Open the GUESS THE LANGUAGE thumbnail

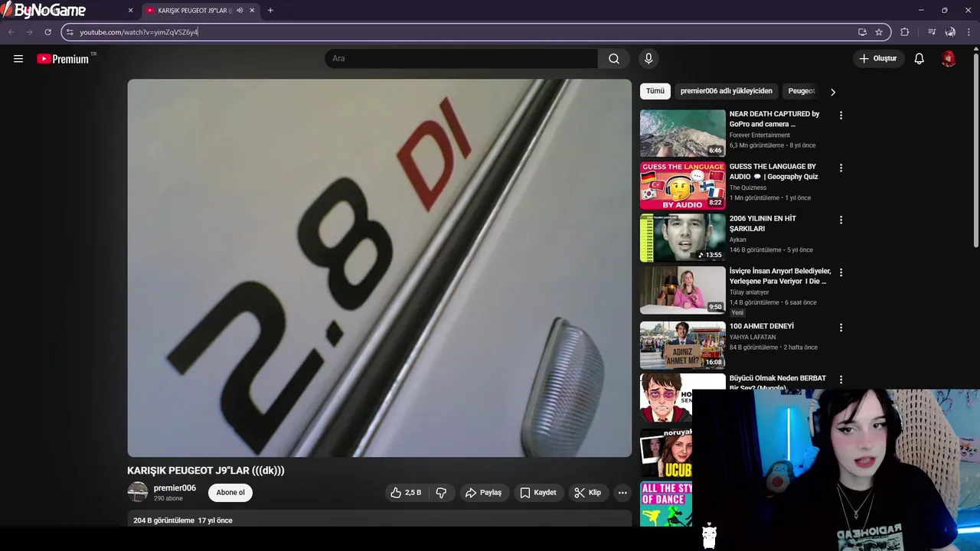[x=683, y=185]
